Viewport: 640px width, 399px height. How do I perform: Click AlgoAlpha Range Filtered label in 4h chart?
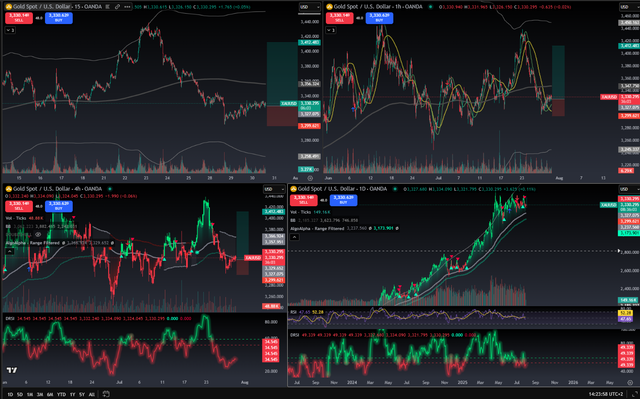[x=33, y=243]
